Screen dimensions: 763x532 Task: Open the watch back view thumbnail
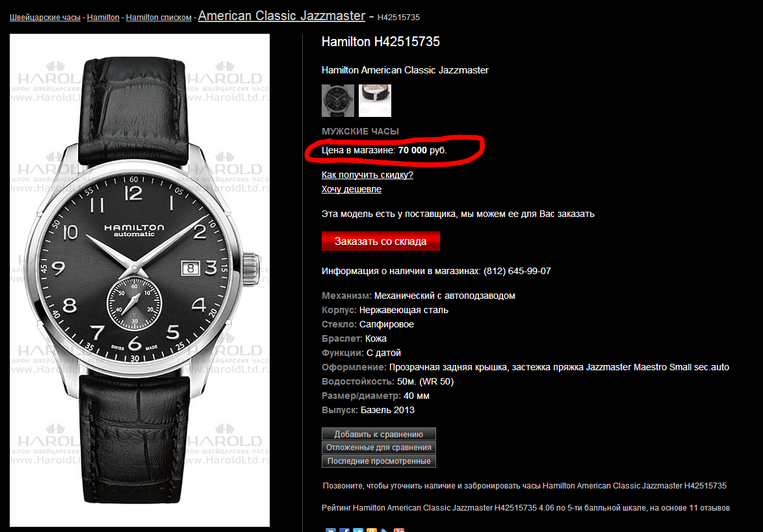tap(375, 101)
